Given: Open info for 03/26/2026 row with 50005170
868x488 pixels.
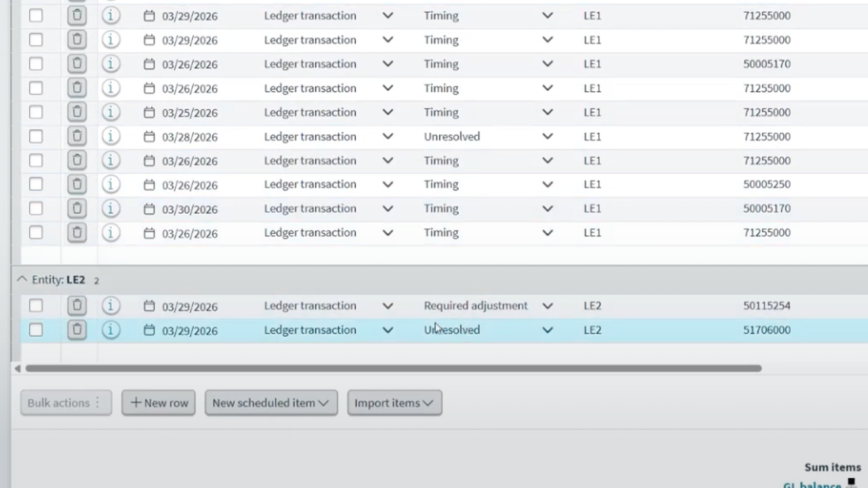Looking at the screenshot, I should coord(111,64).
